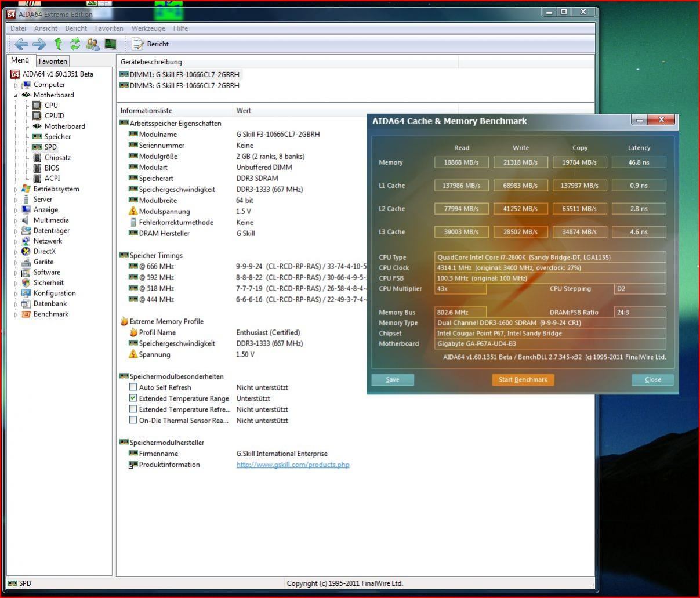Switch to the Menü tab

click(20, 60)
